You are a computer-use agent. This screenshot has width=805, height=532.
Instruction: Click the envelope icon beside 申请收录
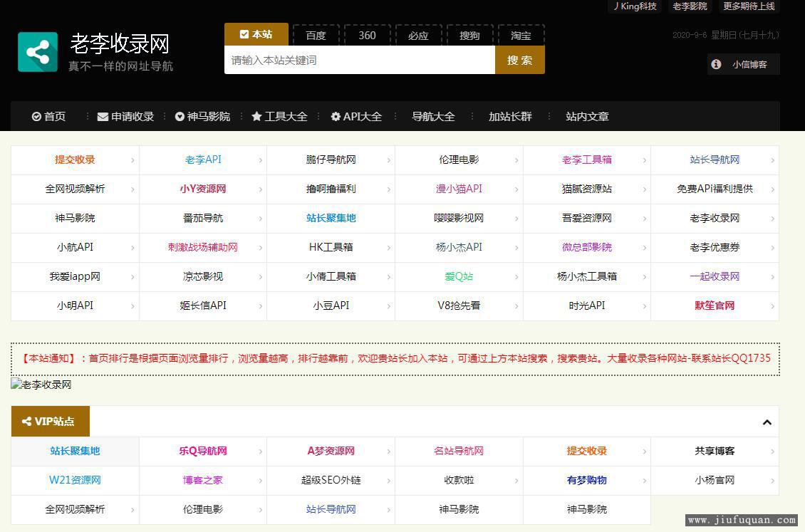point(103,117)
